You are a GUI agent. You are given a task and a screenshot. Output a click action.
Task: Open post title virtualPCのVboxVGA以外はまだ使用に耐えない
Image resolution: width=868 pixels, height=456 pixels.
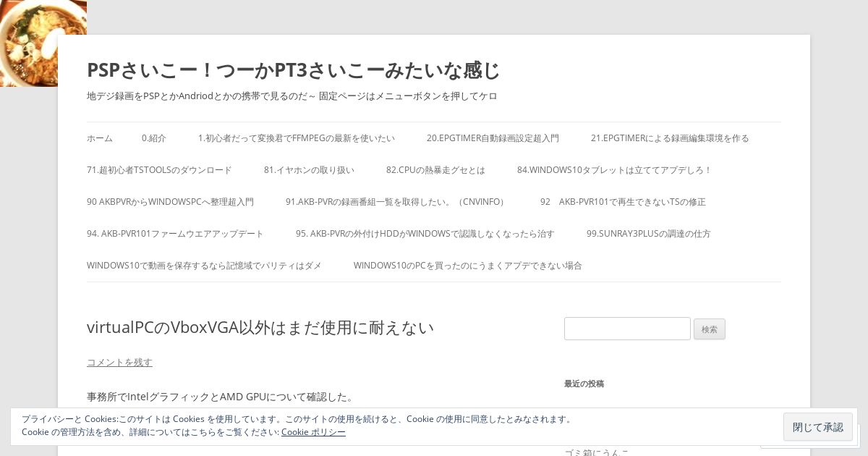pos(260,327)
